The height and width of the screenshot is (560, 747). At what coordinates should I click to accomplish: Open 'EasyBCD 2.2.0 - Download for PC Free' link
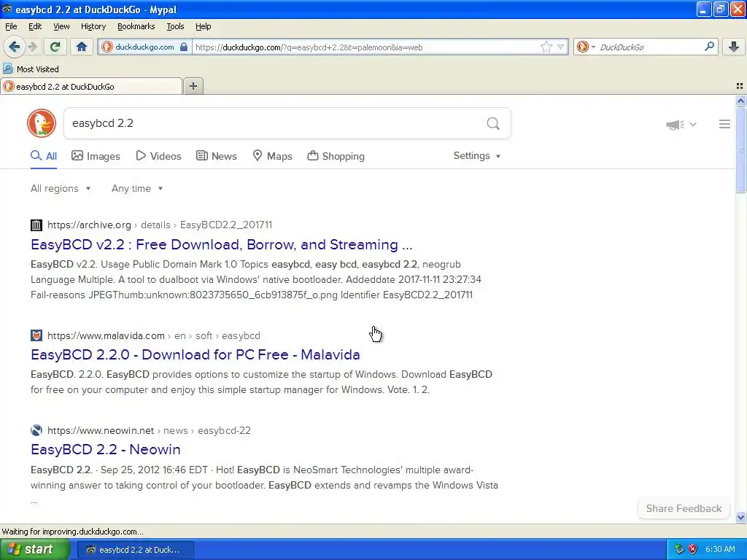click(196, 355)
